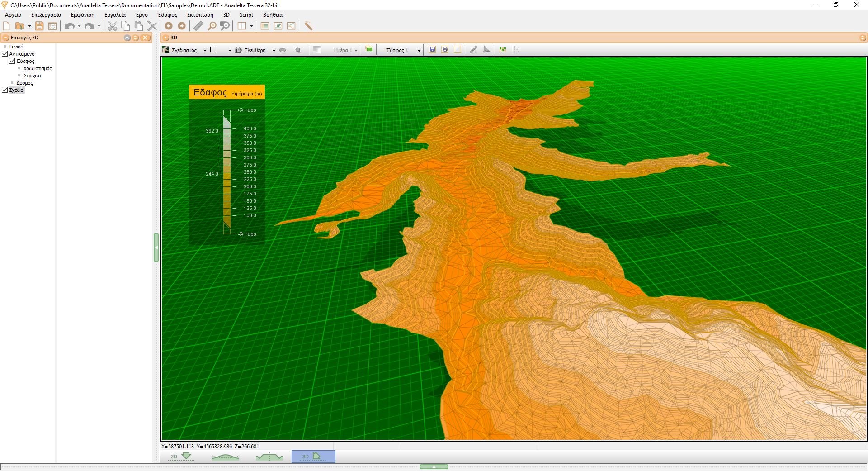The image size is (868, 471).
Task: Click the Undo arrow icon
Action: [69, 26]
